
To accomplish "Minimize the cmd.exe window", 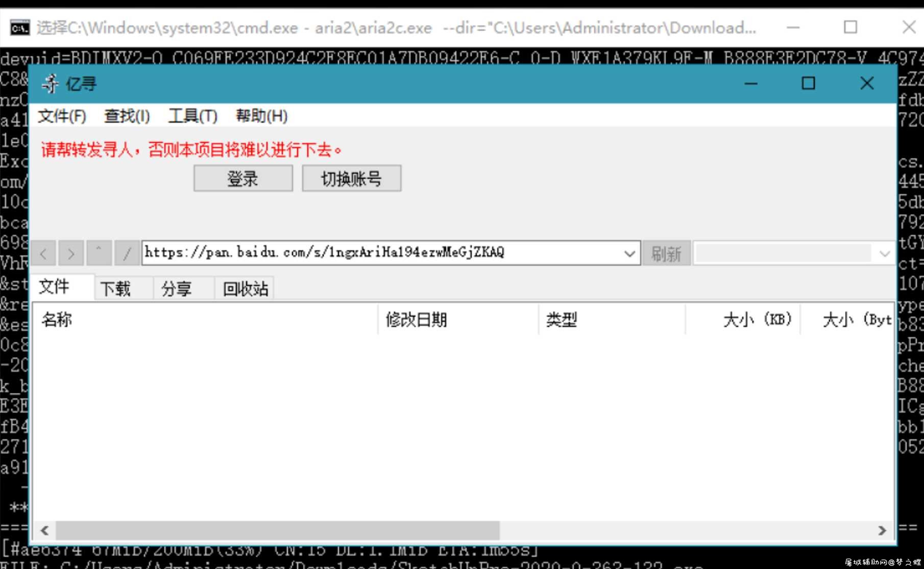I will 793,27.
